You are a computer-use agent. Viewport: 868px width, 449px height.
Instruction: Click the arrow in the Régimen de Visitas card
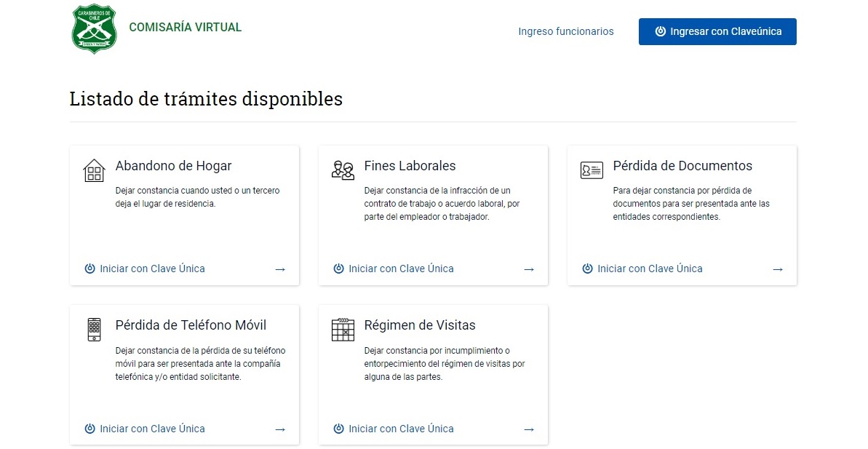pyautogui.click(x=529, y=429)
